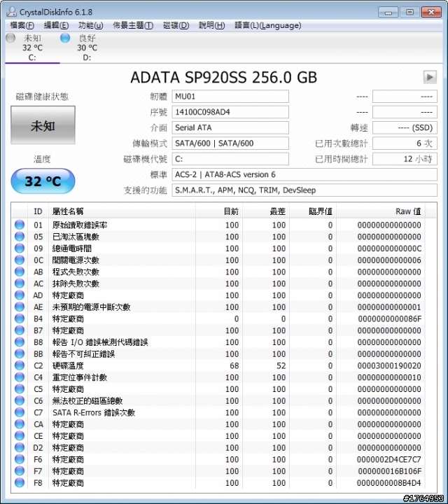448x504 pixels.
Task: Click the 32 °C temperature indicator
Action: (43, 181)
